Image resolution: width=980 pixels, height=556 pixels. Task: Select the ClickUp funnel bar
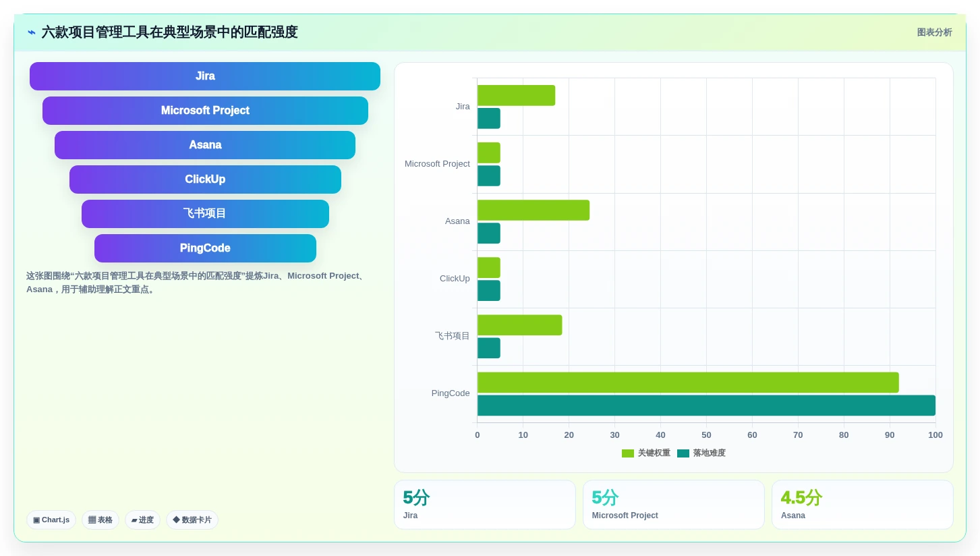tap(205, 179)
